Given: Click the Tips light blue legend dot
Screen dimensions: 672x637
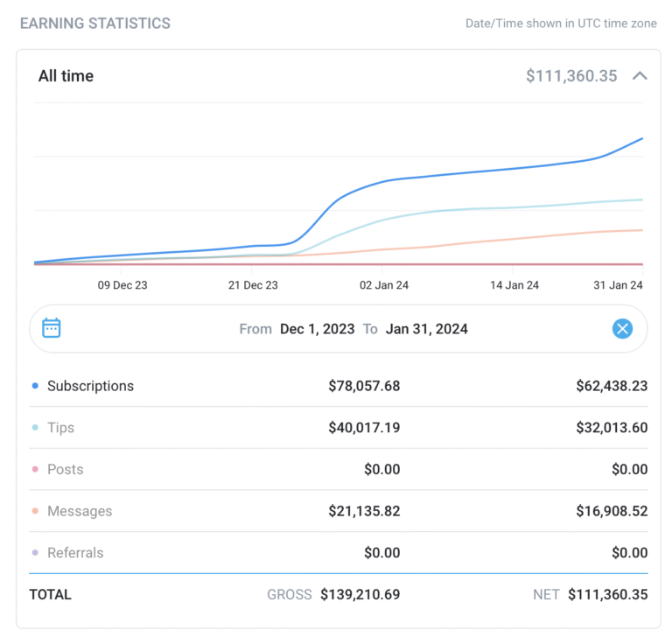Looking at the screenshot, I should click(35, 428).
